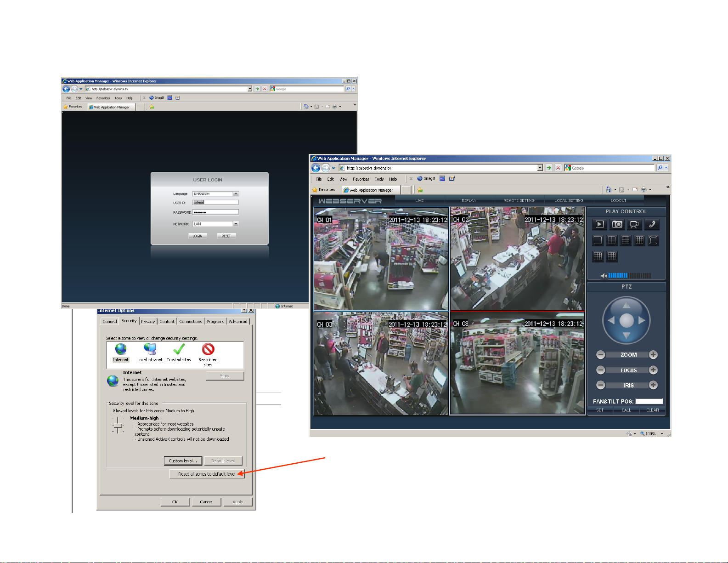Click LOGOUT in the Webserver bar
The width and height of the screenshot is (728, 563).
click(x=619, y=200)
